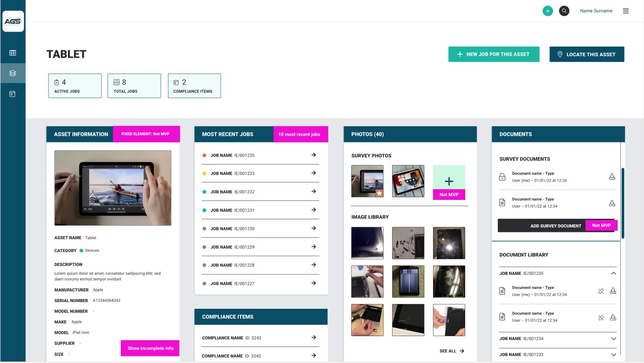Click the search icon in the top bar
The image size is (644, 363).
click(564, 10)
